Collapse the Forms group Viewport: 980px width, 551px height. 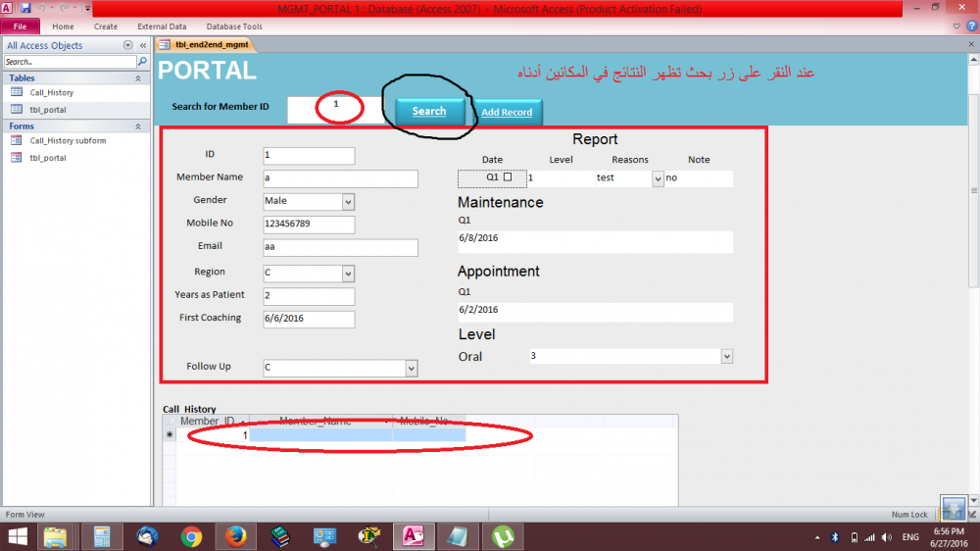(x=138, y=126)
